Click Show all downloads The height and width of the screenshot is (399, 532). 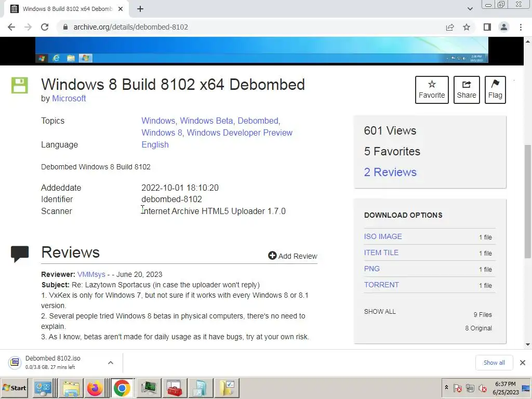[494, 363]
